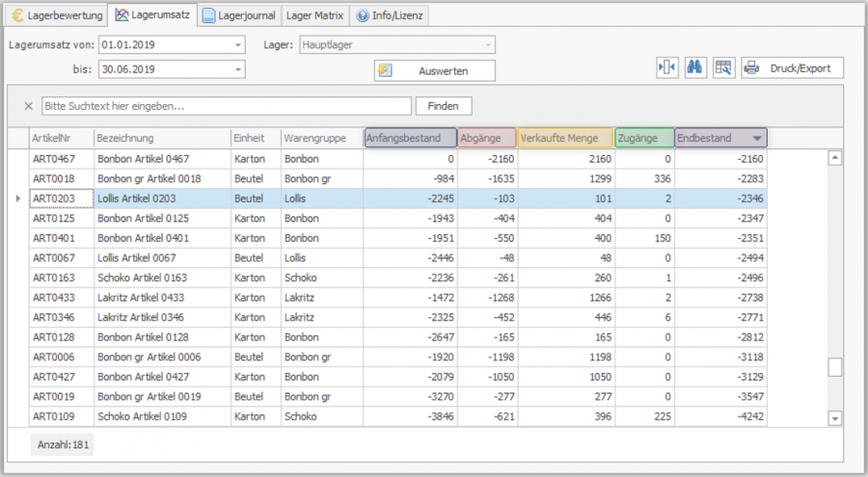Open the Druck/Export button
Image resolution: width=868 pixels, height=477 pixels.
point(792,68)
